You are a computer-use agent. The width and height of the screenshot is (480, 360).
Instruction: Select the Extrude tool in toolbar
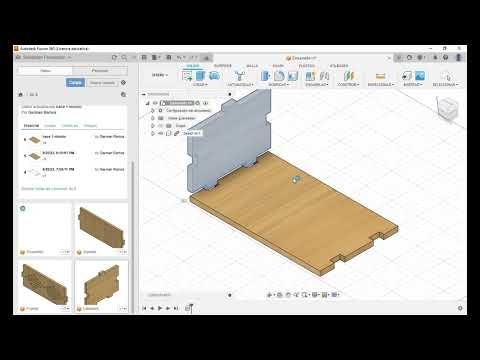tap(200, 76)
